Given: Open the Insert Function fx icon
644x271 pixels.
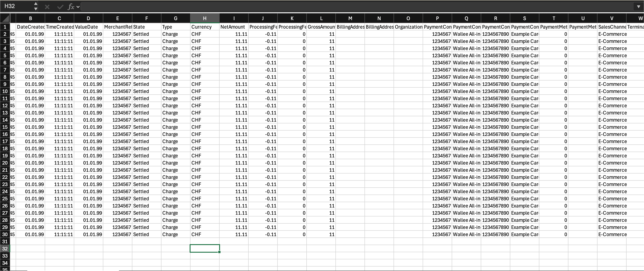Looking at the screenshot, I should pyautogui.click(x=71, y=7).
